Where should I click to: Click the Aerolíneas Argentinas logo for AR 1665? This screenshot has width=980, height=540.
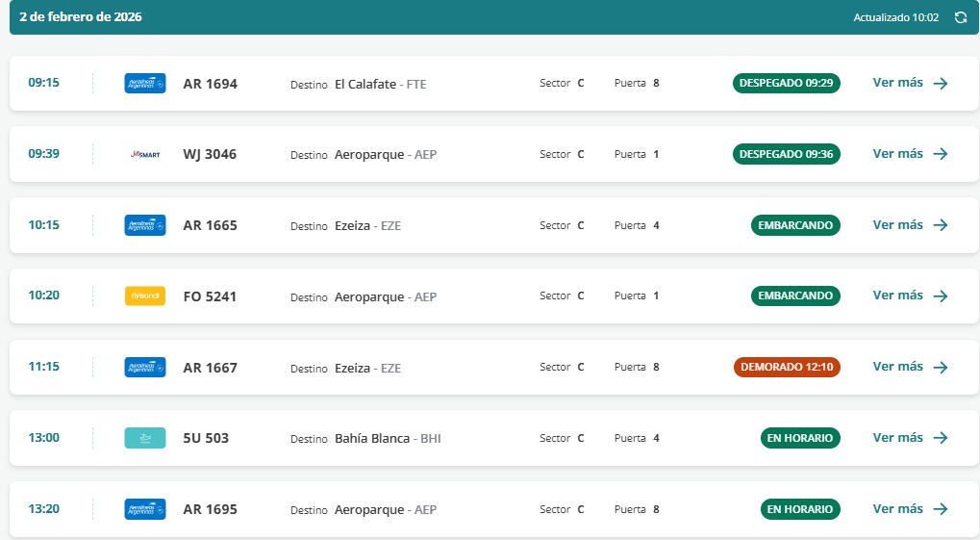(145, 225)
